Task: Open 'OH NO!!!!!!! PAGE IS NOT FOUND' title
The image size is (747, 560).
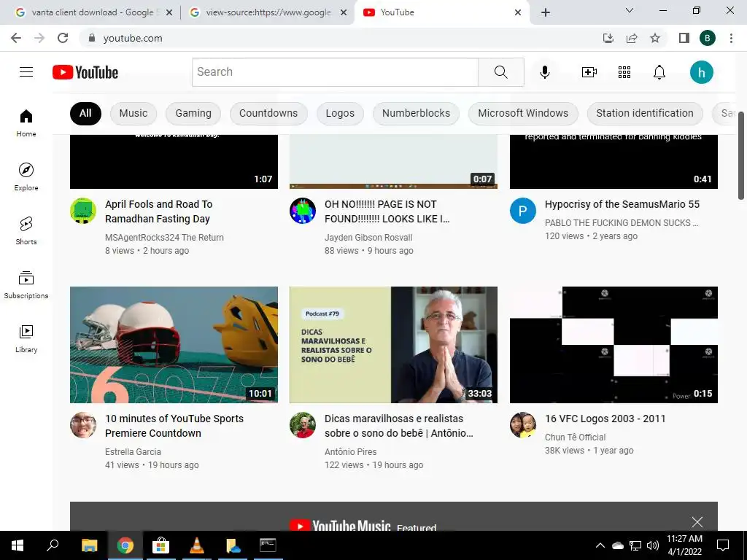Action: 387,211
